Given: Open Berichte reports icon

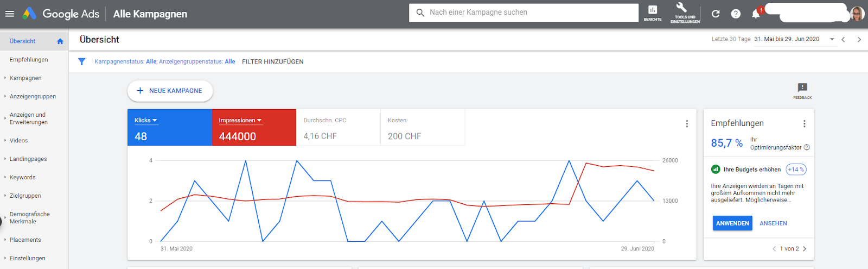Looking at the screenshot, I should tap(653, 13).
